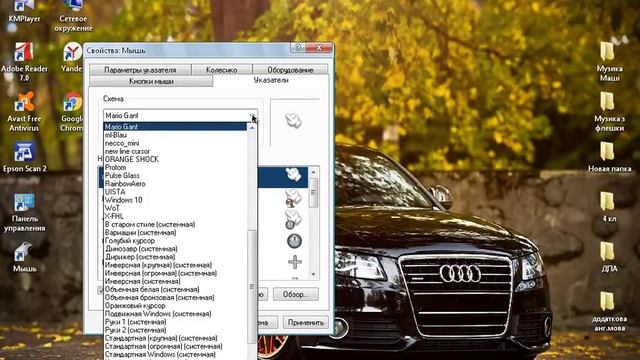
Task: Choose the necco_mini scheme
Action: click(175, 143)
